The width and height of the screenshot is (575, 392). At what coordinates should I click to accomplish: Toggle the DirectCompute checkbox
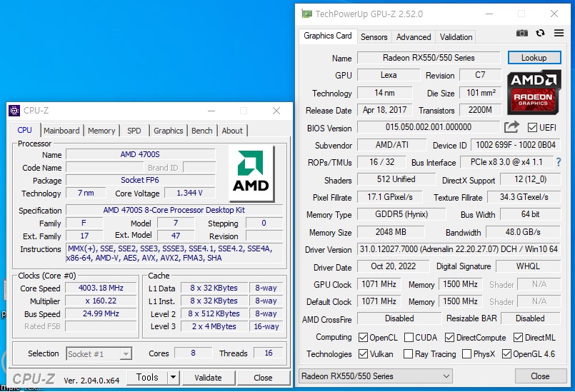[x=449, y=337]
